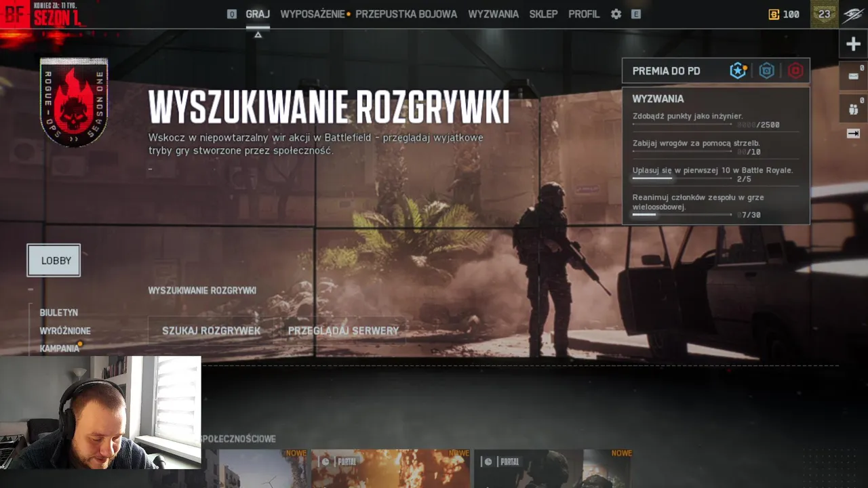
Task: Click the LOBBY button
Action: point(54,260)
